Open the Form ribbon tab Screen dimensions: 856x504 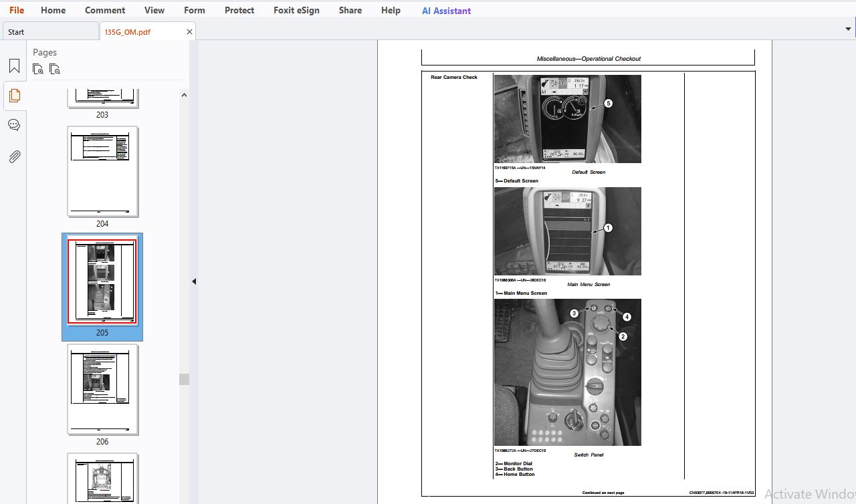tap(195, 10)
